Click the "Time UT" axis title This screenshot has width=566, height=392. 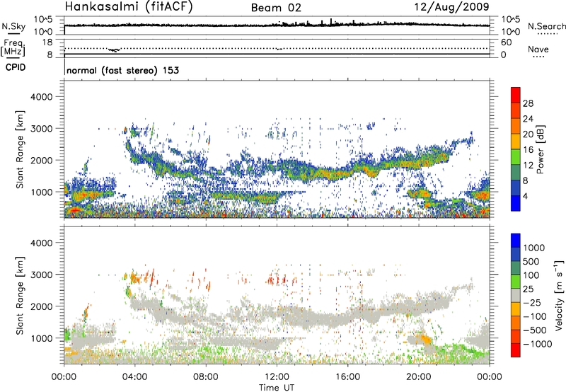(277, 388)
